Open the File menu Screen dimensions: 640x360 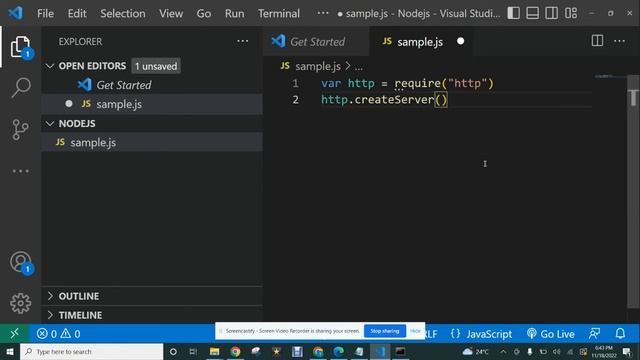(45, 13)
